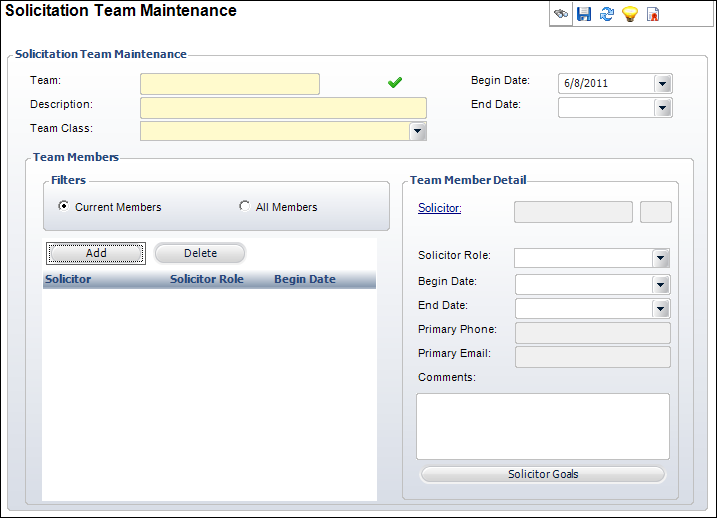
Task: Click the Save floppy disk icon
Action: coord(584,15)
